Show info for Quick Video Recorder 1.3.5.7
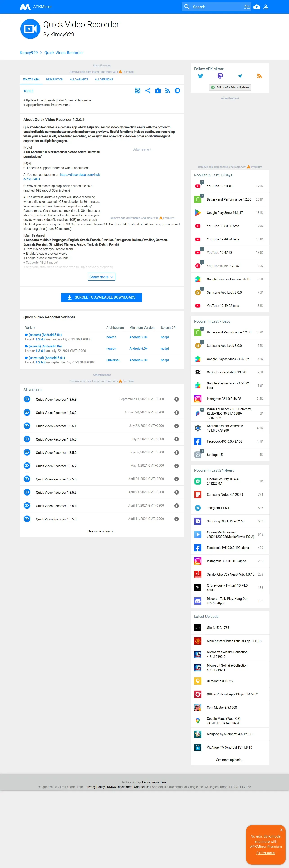The width and height of the screenshot is (289, 868). click(177, 466)
